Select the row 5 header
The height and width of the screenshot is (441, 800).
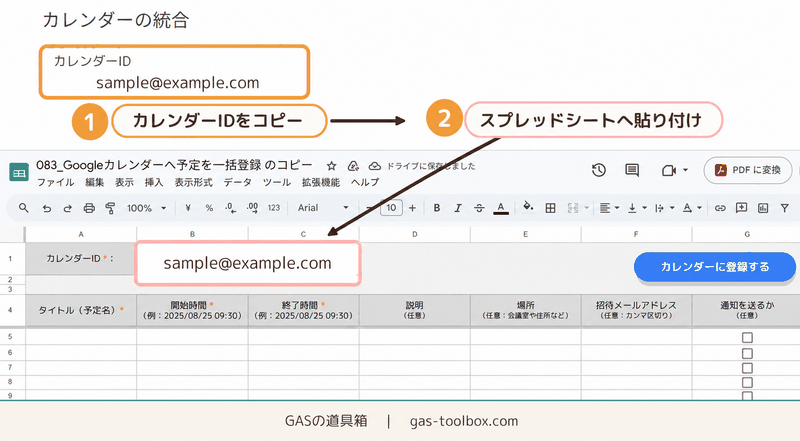point(12,337)
